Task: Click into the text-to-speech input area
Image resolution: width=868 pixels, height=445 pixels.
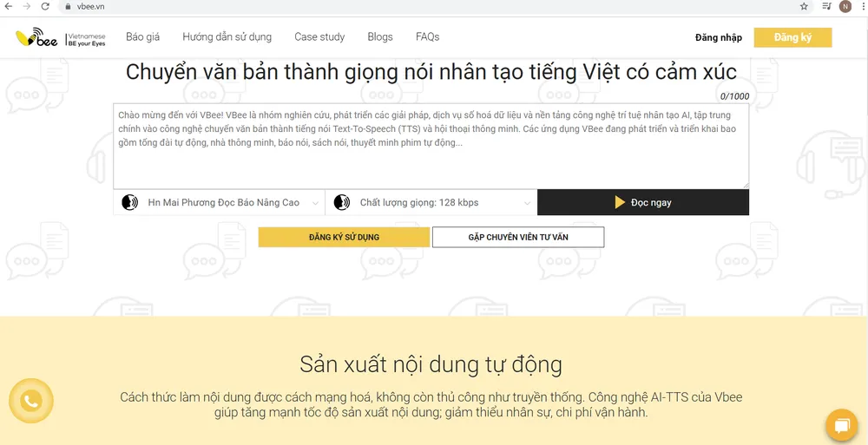Action: (431, 146)
